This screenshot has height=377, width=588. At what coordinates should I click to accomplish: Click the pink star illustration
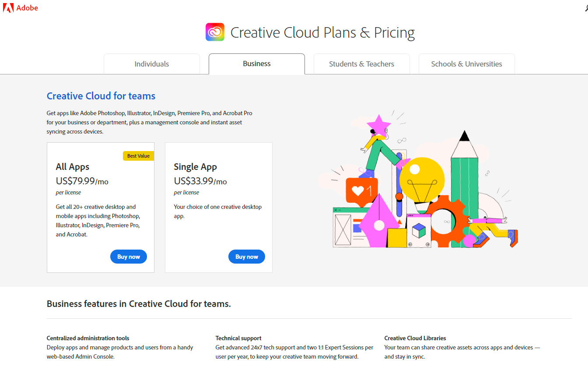coord(379,123)
